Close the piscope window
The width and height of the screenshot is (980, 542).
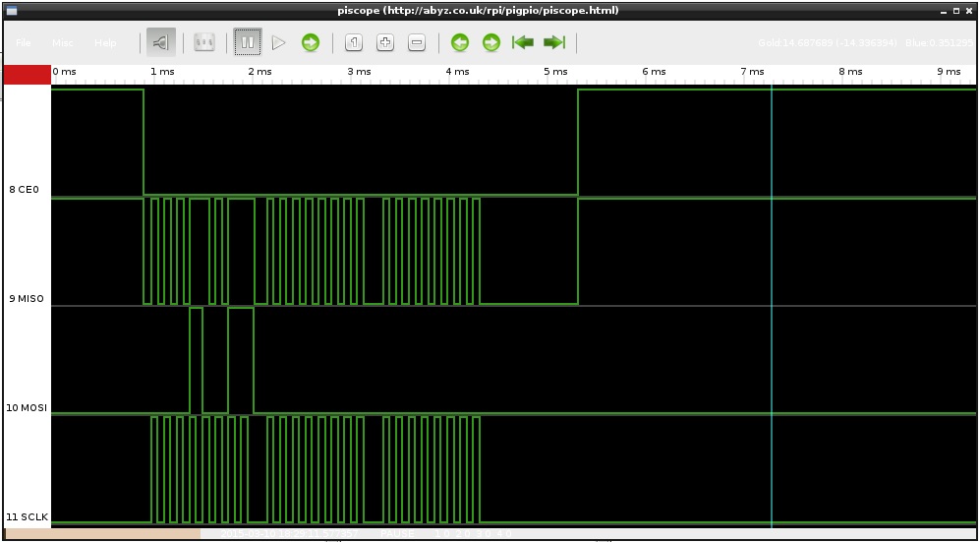click(969, 11)
